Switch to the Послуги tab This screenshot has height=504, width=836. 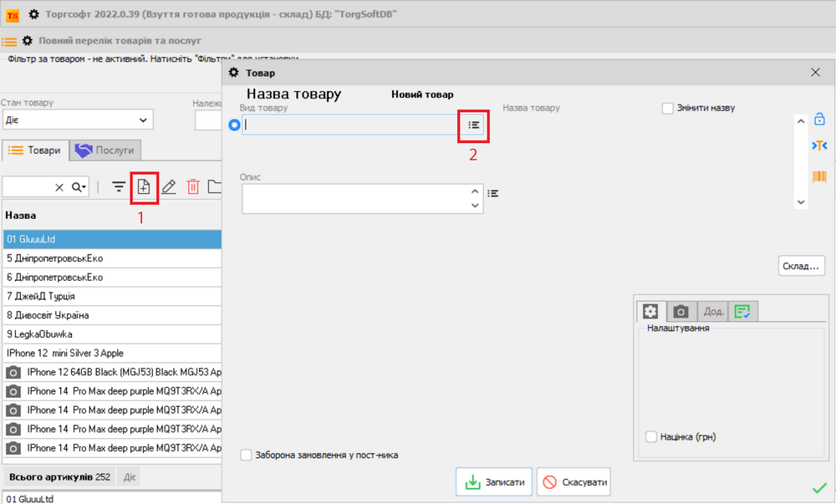[x=106, y=150]
